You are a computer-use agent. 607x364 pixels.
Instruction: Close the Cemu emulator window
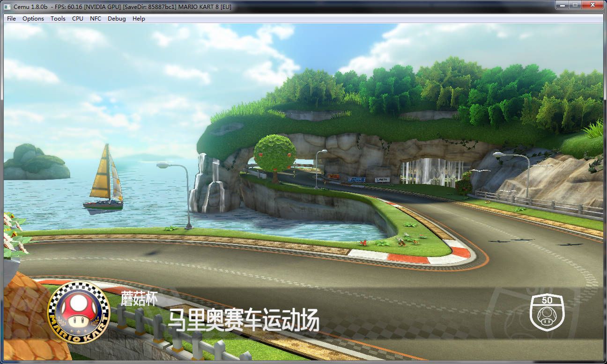click(x=592, y=5)
